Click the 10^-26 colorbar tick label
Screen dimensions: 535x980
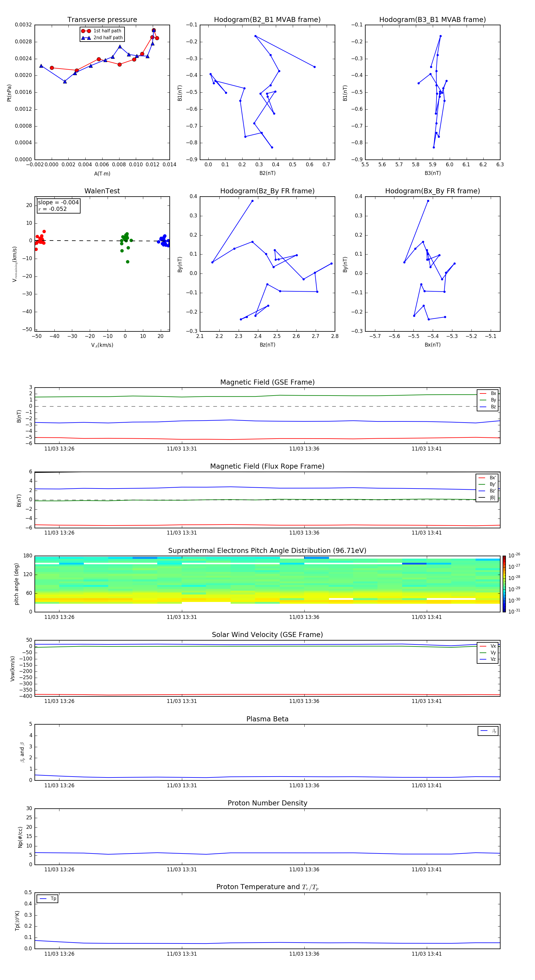coord(514,555)
